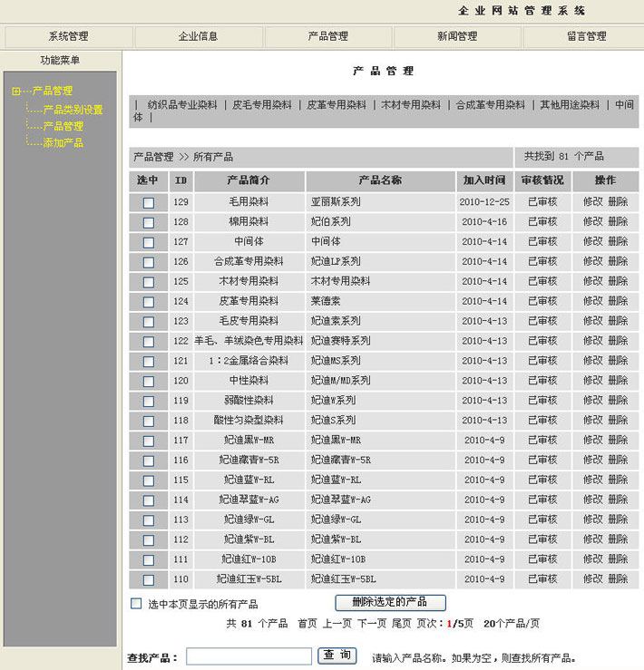Open the 系统管理 top menu
644x670 pixels.
(68, 37)
